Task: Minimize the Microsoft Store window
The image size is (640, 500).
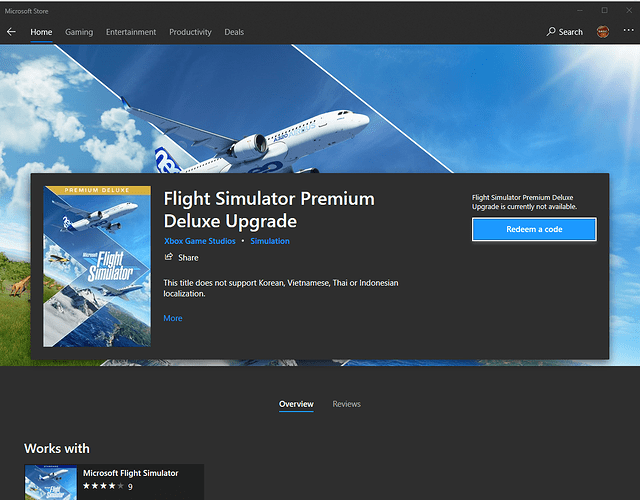Action: point(580,11)
